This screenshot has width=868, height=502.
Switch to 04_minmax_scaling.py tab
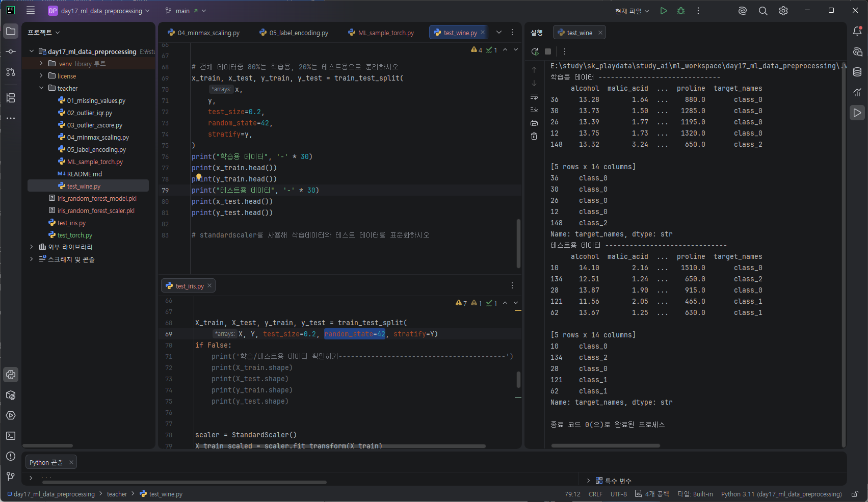click(x=203, y=33)
